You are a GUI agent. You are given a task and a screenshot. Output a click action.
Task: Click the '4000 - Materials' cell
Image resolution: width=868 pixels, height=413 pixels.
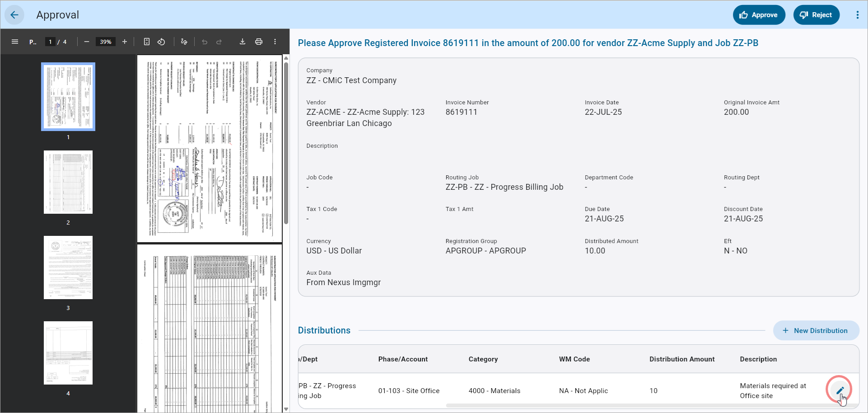[x=494, y=391]
